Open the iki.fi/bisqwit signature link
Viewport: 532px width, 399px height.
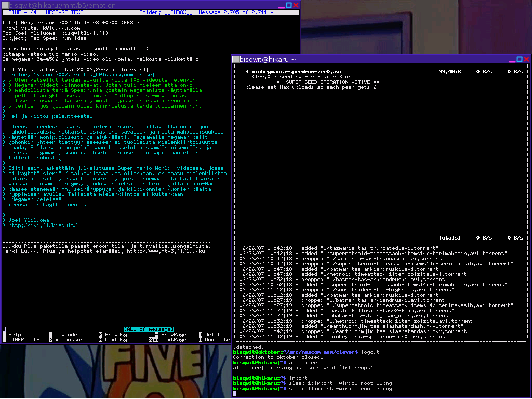point(50,225)
